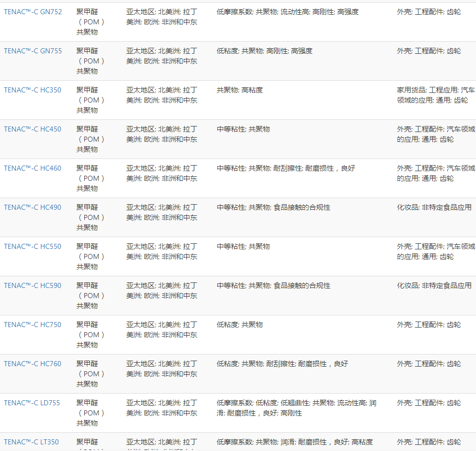Open the TENAC™-C HC750 product page

[33, 325]
